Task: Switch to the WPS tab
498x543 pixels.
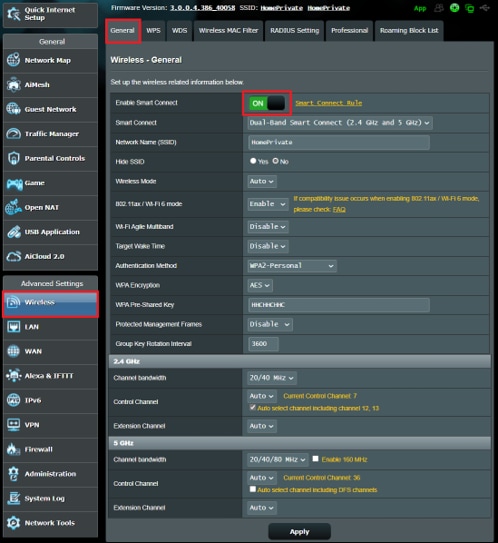Action: [153, 31]
